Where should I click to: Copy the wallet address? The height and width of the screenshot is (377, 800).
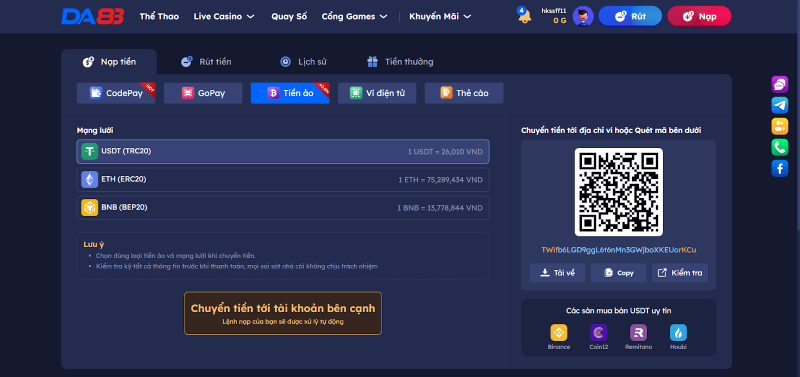point(618,272)
